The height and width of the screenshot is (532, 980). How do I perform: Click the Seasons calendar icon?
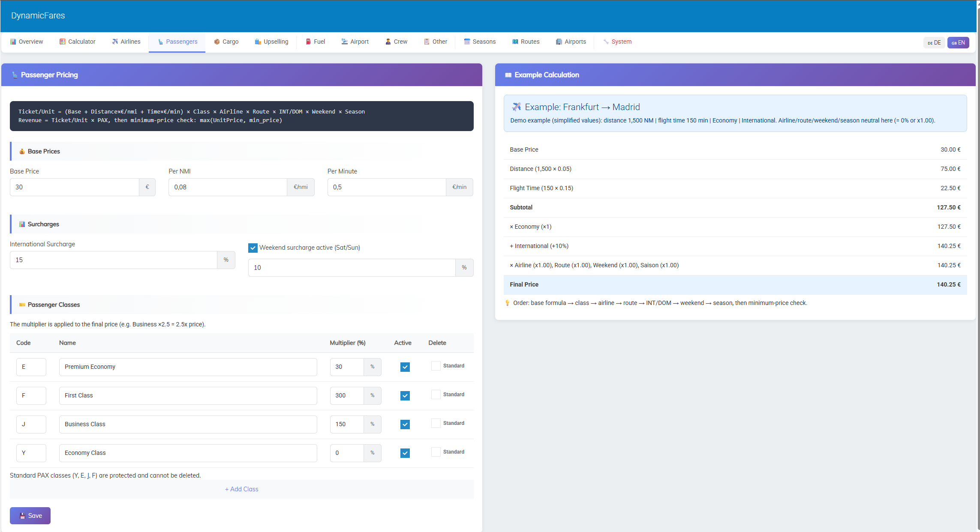click(467, 42)
